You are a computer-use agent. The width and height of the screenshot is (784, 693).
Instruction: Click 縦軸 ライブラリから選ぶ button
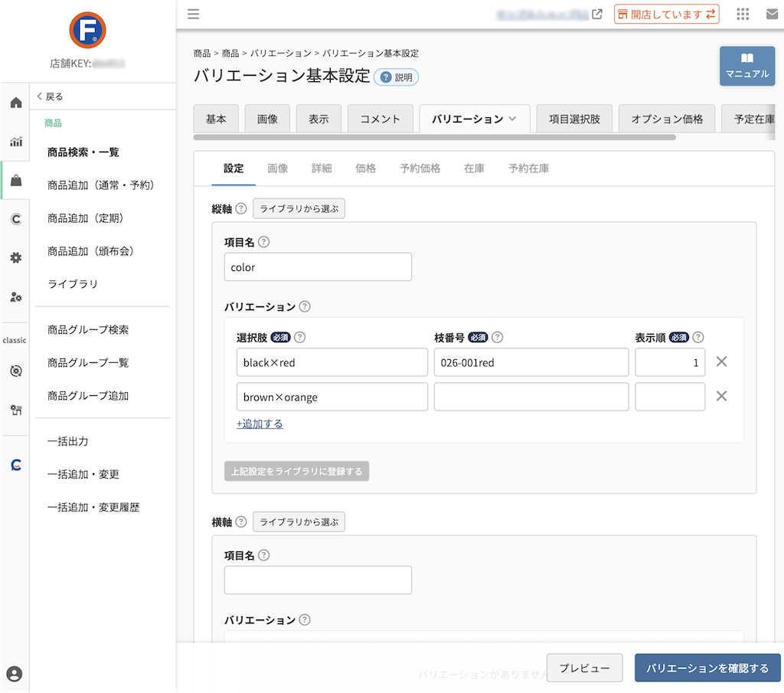(299, 208)
